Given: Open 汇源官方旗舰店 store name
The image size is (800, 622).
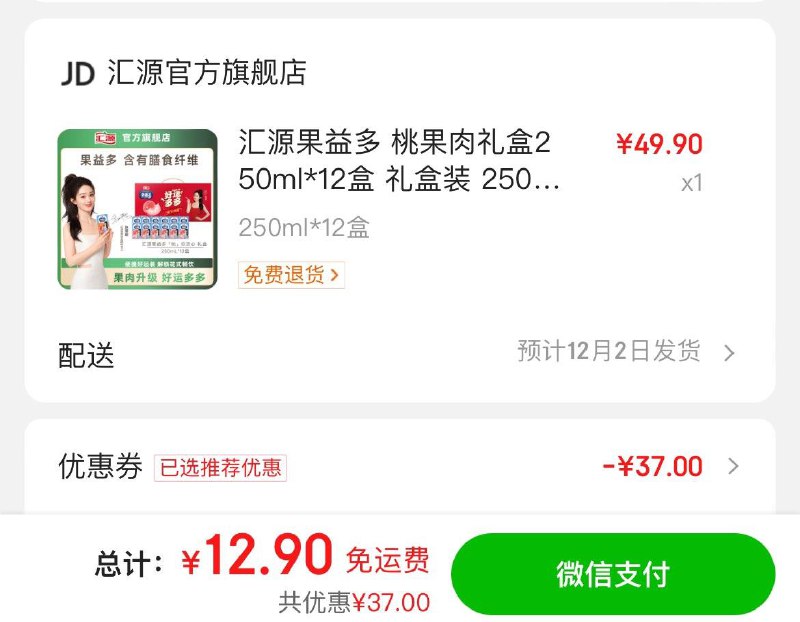Looking at the screenshot, I should click(x=207, y=72).
